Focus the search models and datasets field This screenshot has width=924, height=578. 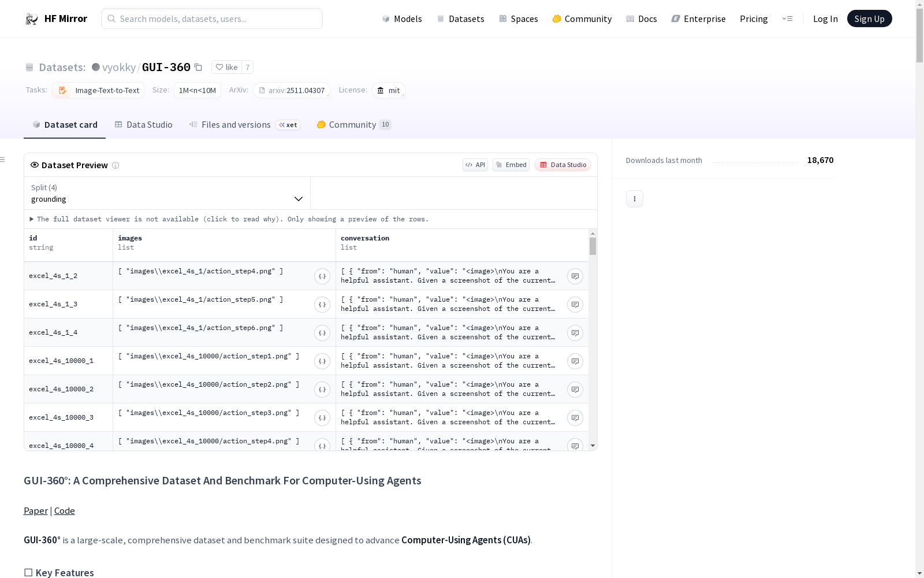[x=212, y=18]
